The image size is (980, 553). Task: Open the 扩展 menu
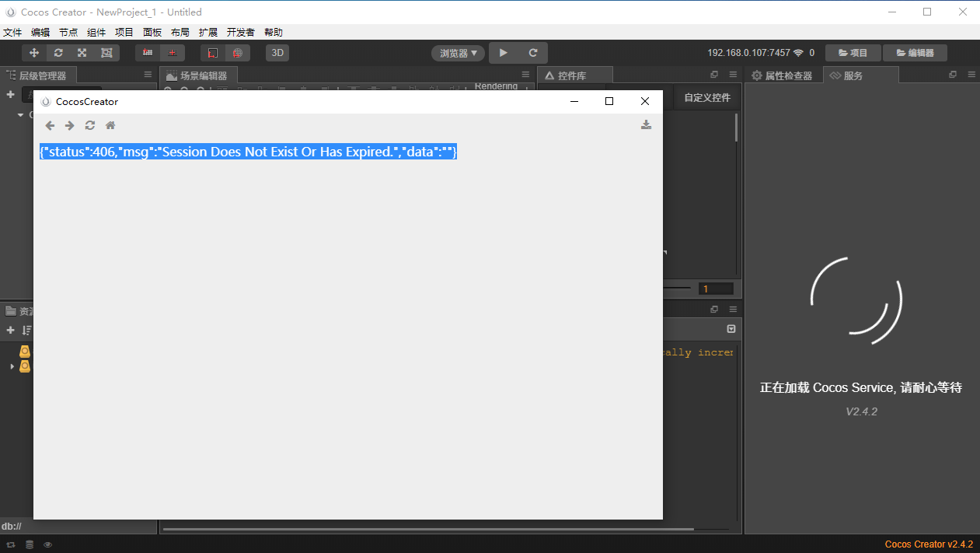[x=208, y=32]
